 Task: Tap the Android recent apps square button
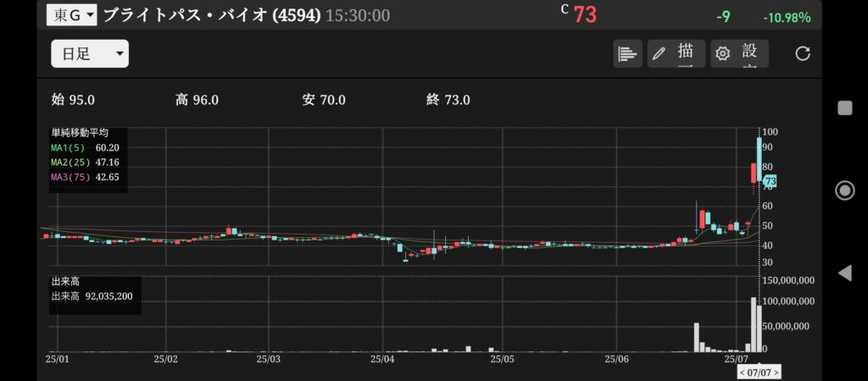(x=845, y=108)
